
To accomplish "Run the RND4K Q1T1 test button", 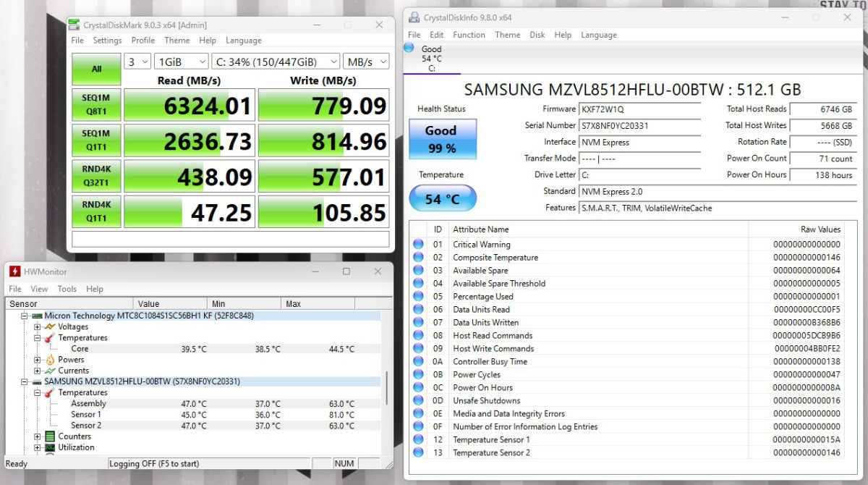I will 96,211.
